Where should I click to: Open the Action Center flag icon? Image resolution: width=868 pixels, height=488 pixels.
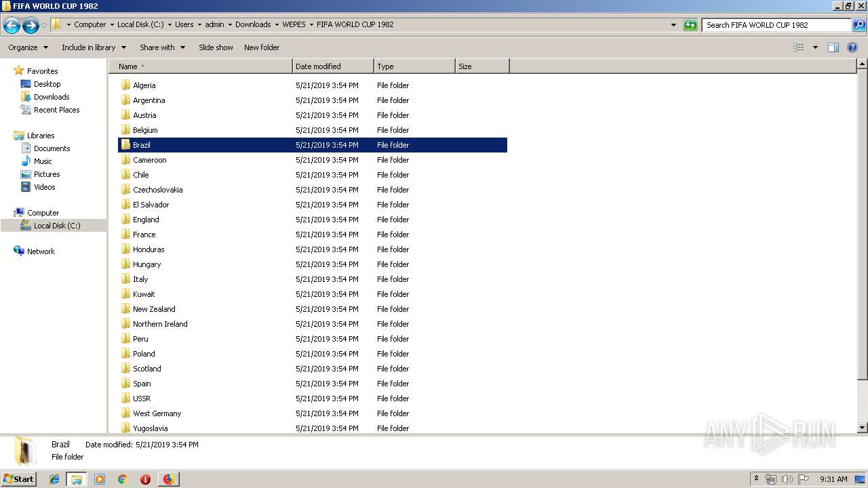point(804,479)
